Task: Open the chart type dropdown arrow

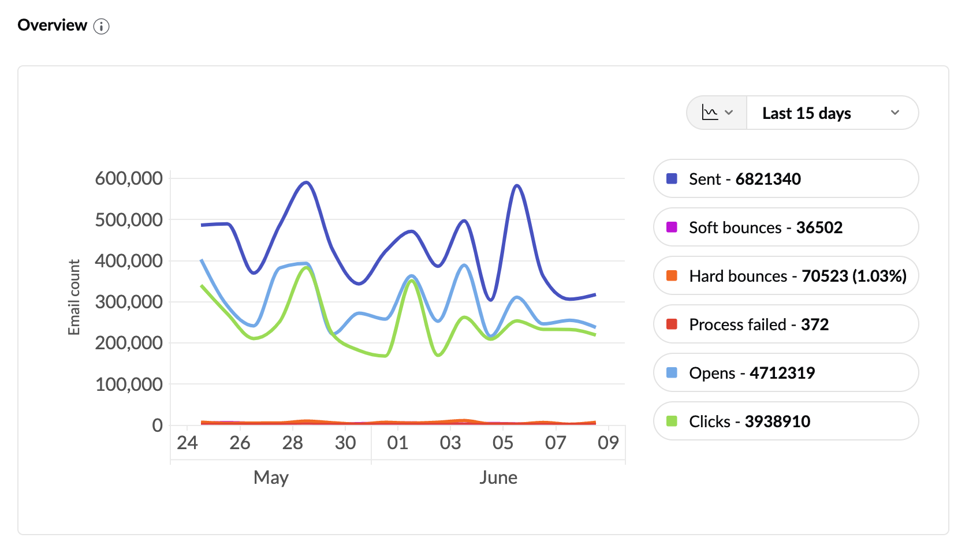Action: [729, 113]
